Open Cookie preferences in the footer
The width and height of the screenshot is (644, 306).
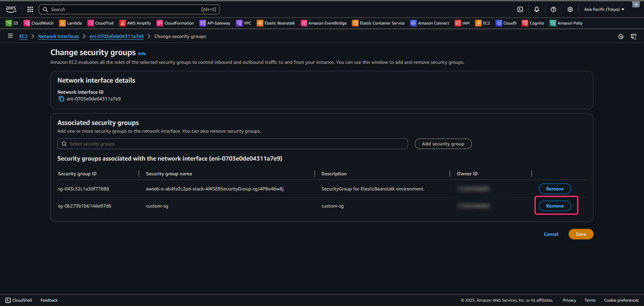[x=621, y=300]
